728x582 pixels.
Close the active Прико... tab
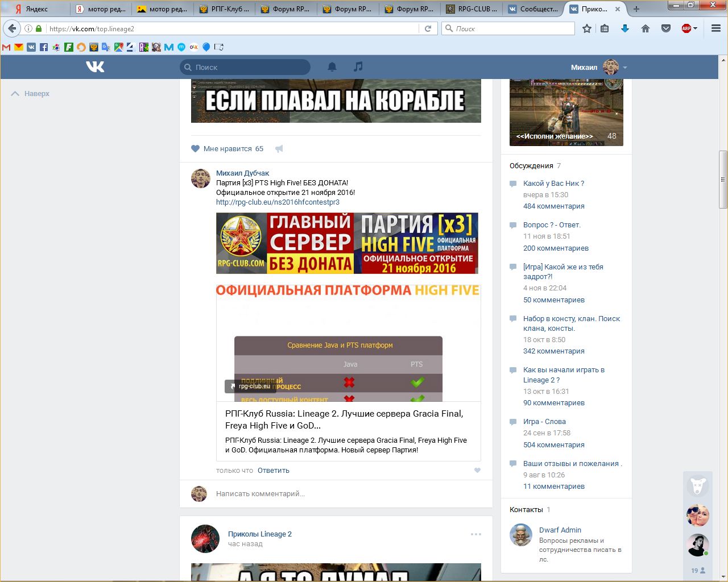(618, 9)
